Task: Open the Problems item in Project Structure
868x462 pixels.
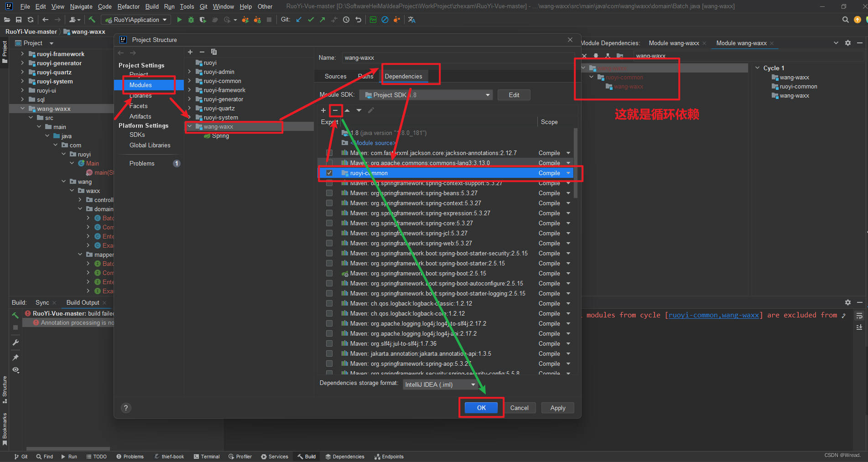Action: 142,163
